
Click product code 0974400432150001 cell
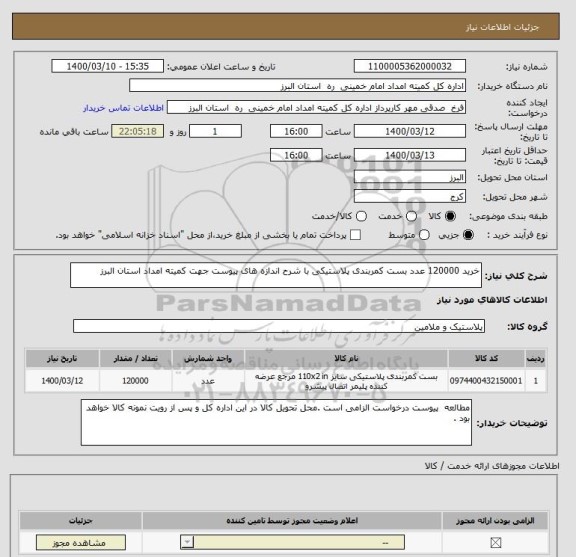(486, 381)
